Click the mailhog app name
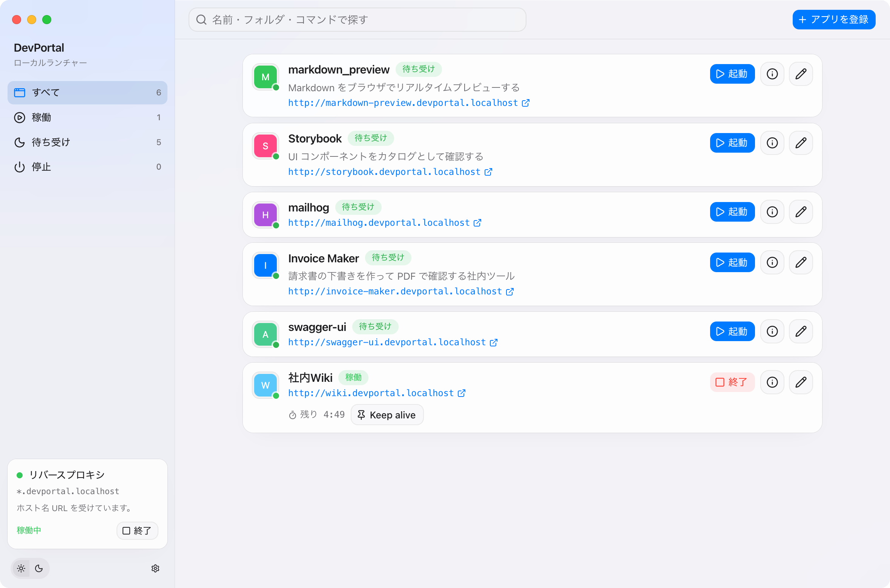890x588 pixels. pyautogui.click(x=308, y=208)
